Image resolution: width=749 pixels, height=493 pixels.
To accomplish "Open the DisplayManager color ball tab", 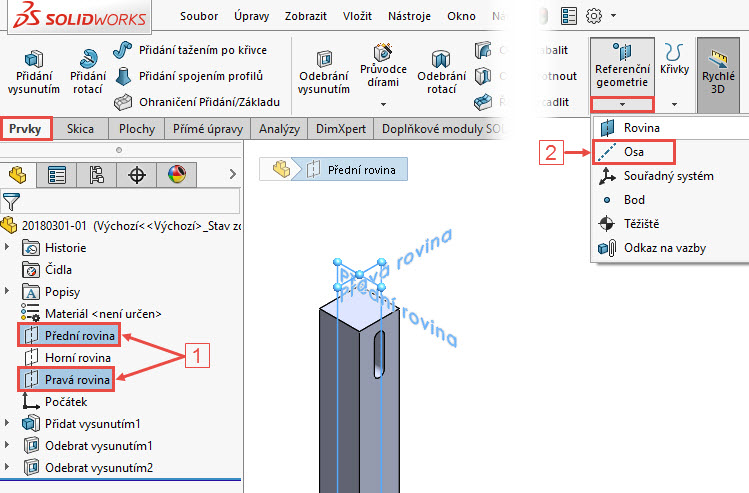I will (x=177, y=175).
